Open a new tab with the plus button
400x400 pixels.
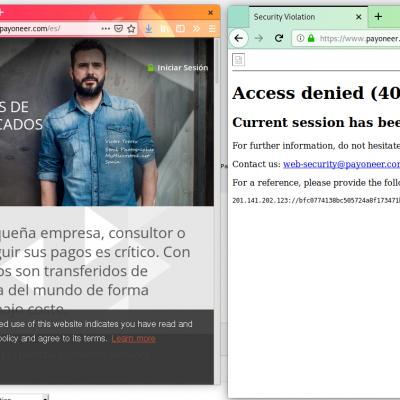tap(378, 16)
